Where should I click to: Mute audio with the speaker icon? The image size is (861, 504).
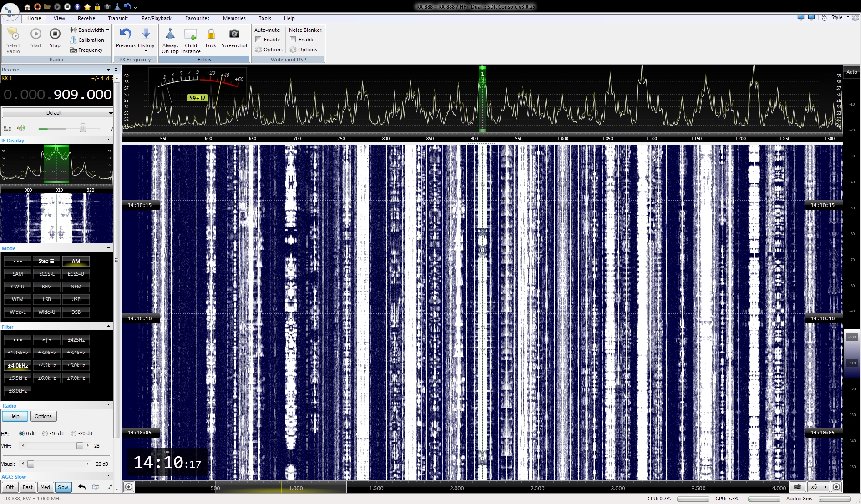(21, 128)
